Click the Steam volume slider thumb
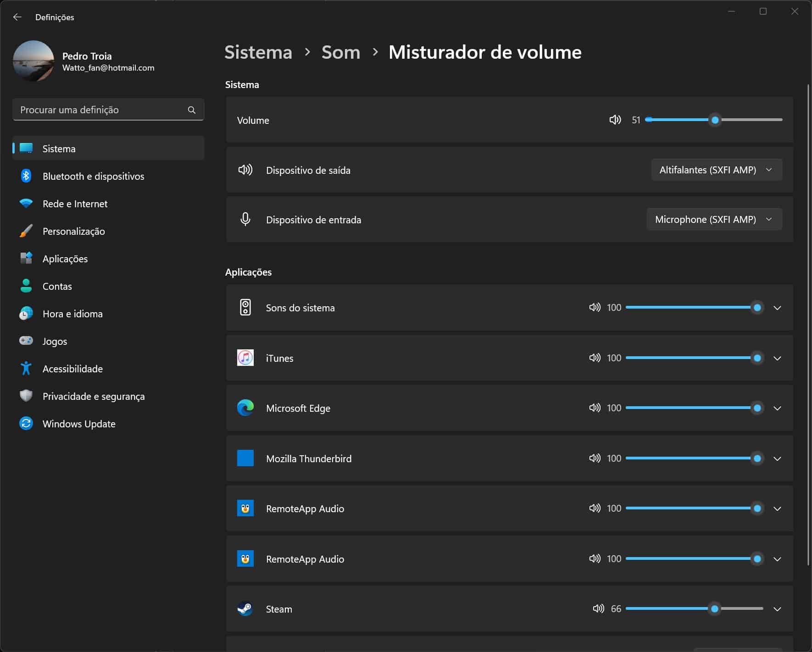The width and height of the screenshot is (812, 652). [x=714, y=609]
